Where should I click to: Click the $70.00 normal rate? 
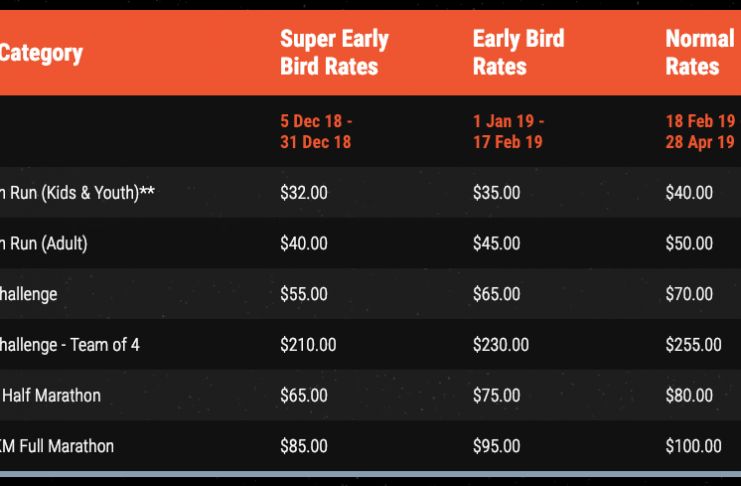(689, 294)
